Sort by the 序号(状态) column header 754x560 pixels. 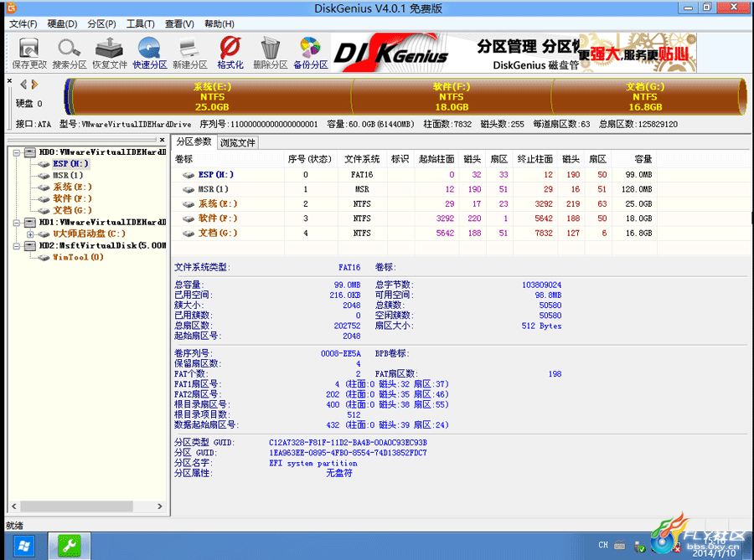(310, 159)
